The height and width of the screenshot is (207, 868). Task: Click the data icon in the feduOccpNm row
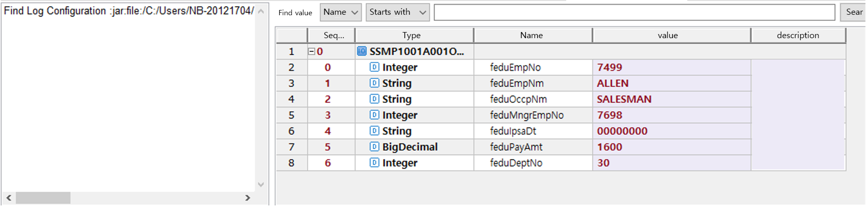(374, 99)
